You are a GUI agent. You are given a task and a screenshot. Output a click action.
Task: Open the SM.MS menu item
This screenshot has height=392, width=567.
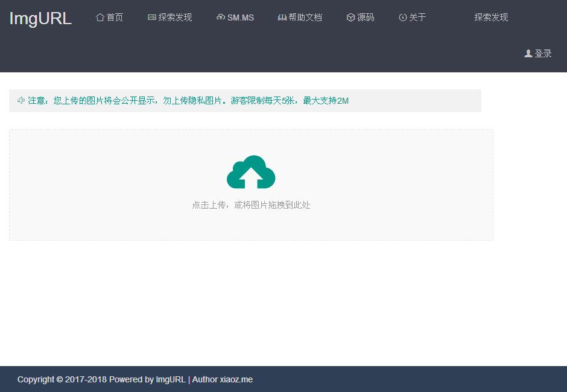point(241,17)
